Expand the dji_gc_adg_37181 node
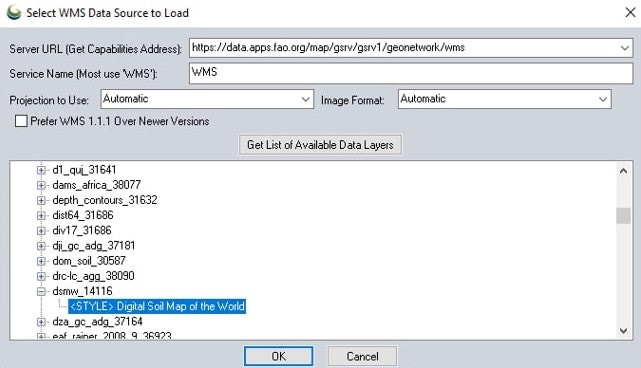This screenshot has width=641, height=368. pos(41,245)
